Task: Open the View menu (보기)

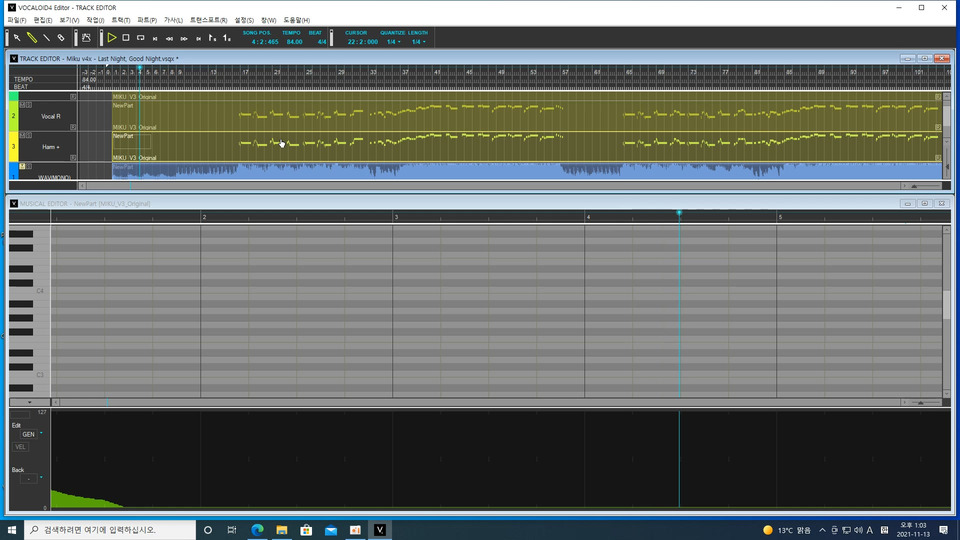Action: coord(69,20)
